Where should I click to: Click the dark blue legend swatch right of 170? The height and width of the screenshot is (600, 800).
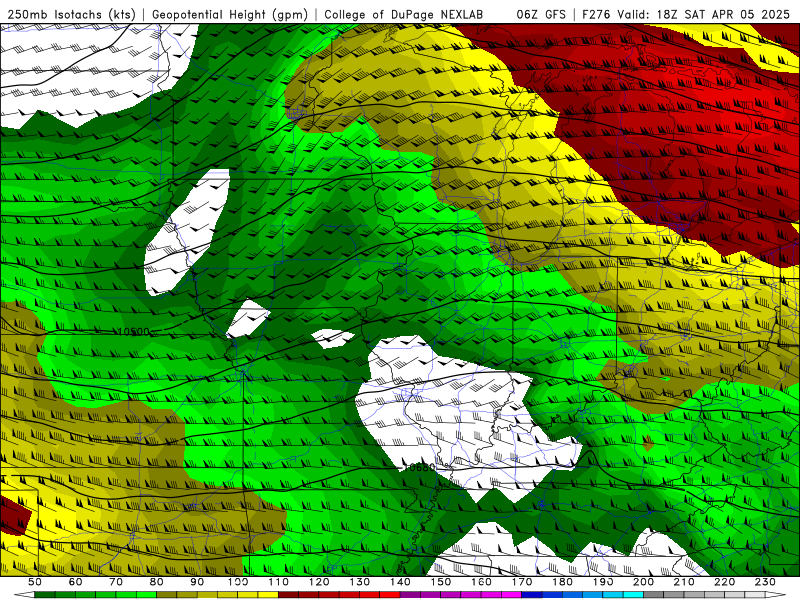click(532, 595)
